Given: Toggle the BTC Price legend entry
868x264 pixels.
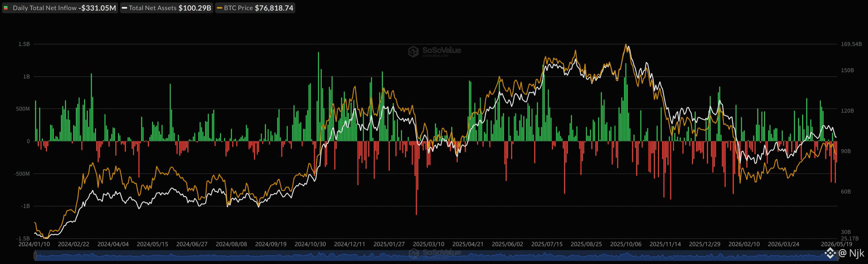Looking at the screenshot, I should [255, 8].
